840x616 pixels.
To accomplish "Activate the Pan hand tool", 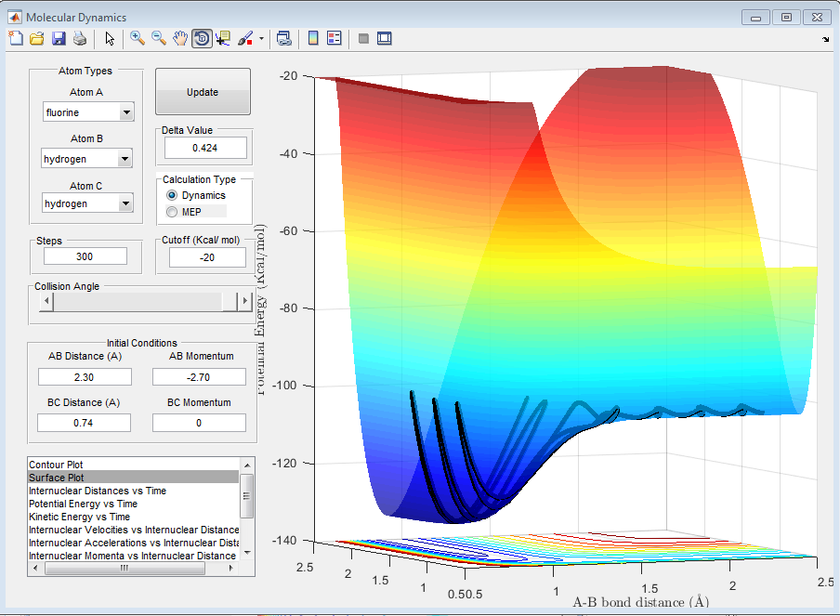I will 180,38.
